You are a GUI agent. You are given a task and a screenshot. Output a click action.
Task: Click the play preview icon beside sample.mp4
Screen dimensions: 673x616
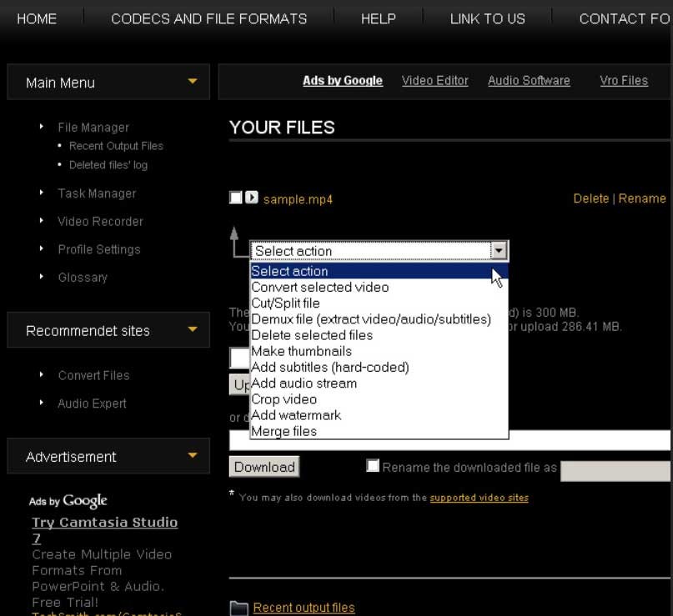click(x=250, y=198)
